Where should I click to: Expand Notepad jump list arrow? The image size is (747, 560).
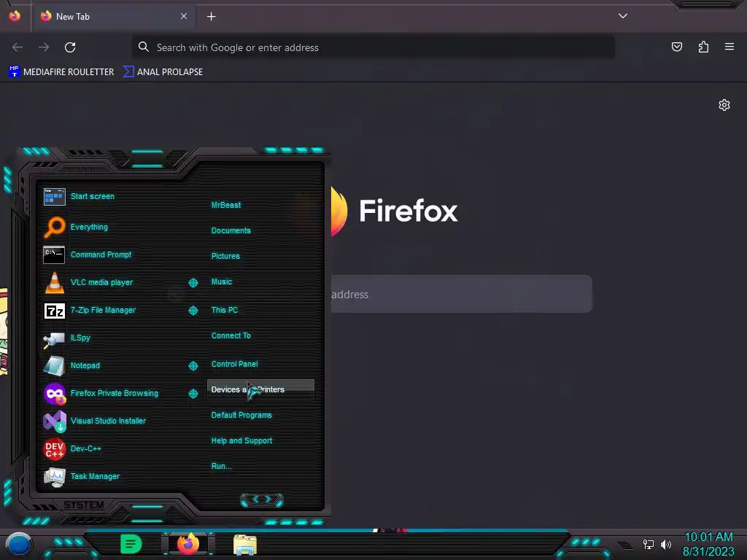pos(193,366)
